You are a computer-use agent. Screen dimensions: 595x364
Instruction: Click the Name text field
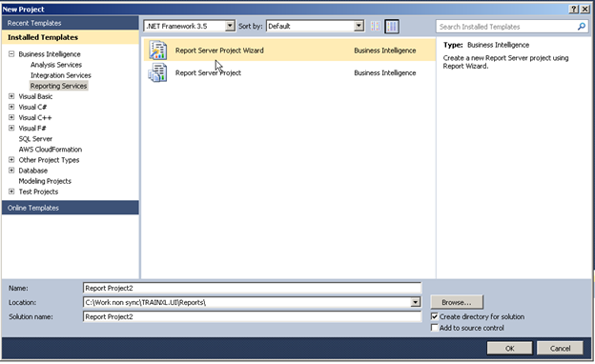252,288
